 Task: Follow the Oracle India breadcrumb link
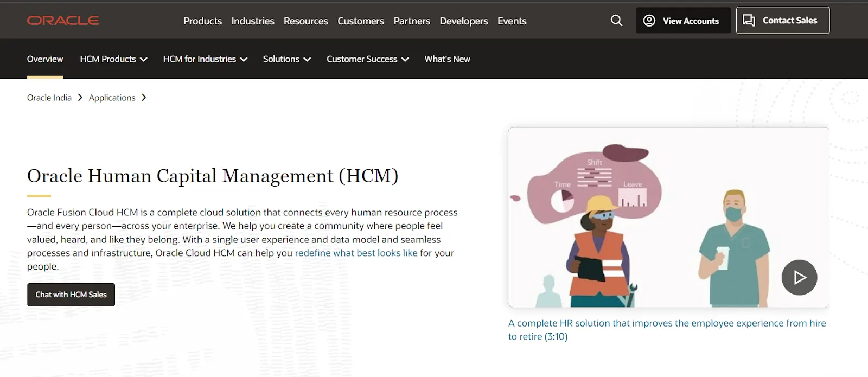click(49, 98)
